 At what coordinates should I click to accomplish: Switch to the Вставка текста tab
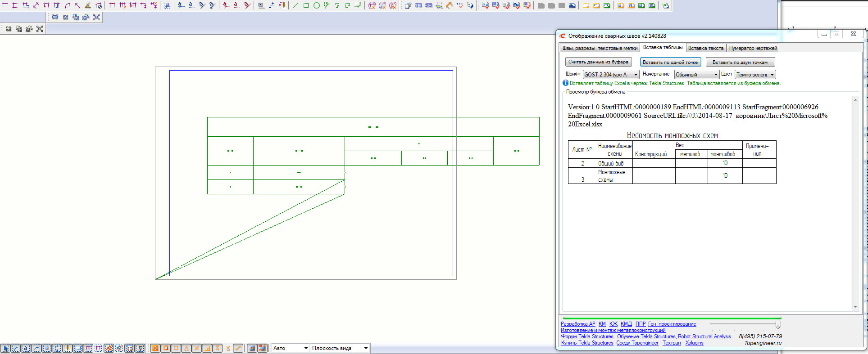tap(705, 48)
